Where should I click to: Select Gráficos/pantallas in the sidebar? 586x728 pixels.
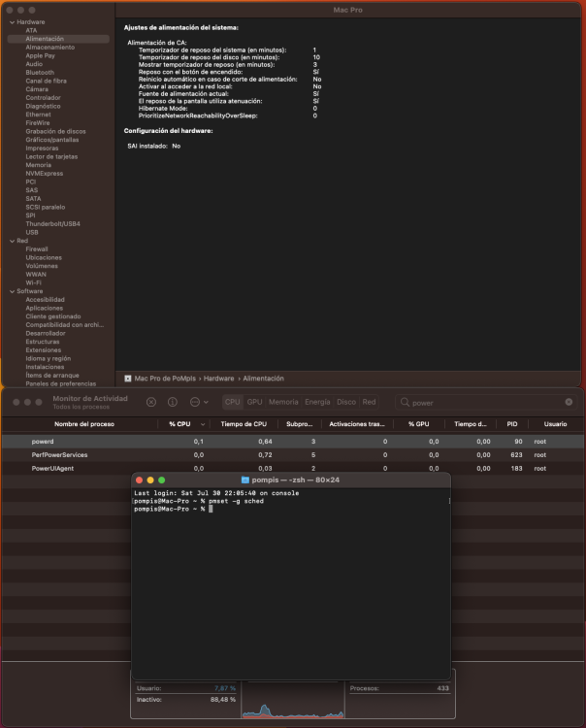(52, 140)
